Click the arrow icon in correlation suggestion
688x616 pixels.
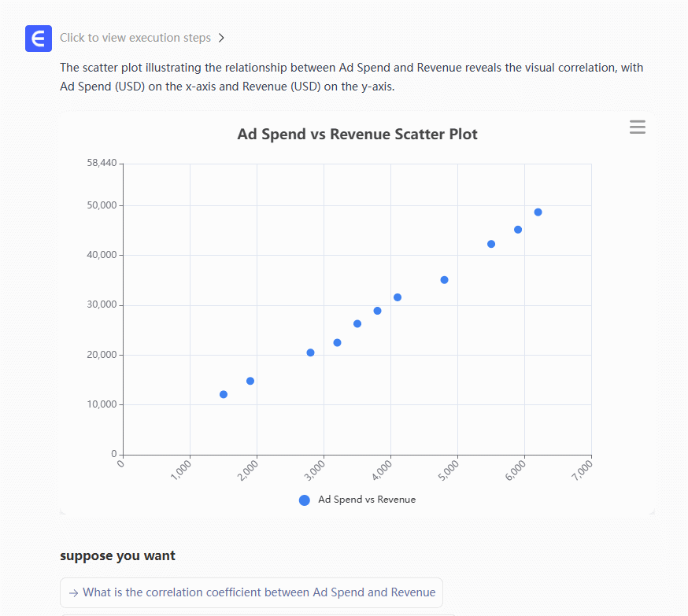click(x=73, y=592)
